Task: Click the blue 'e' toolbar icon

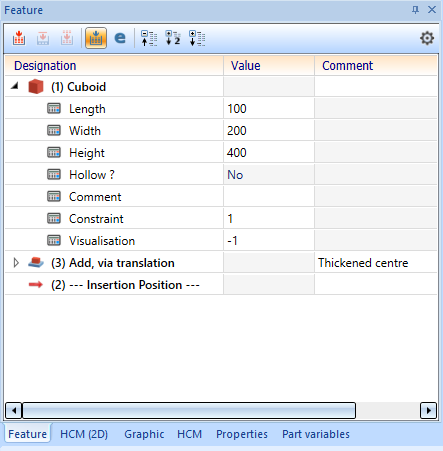Action: coord(120,38)
